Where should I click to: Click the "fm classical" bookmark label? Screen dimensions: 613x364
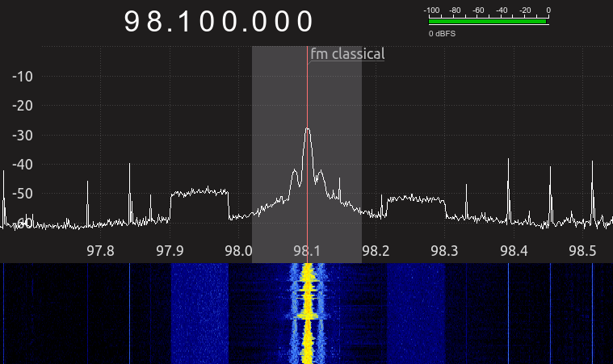click(347, 54)
